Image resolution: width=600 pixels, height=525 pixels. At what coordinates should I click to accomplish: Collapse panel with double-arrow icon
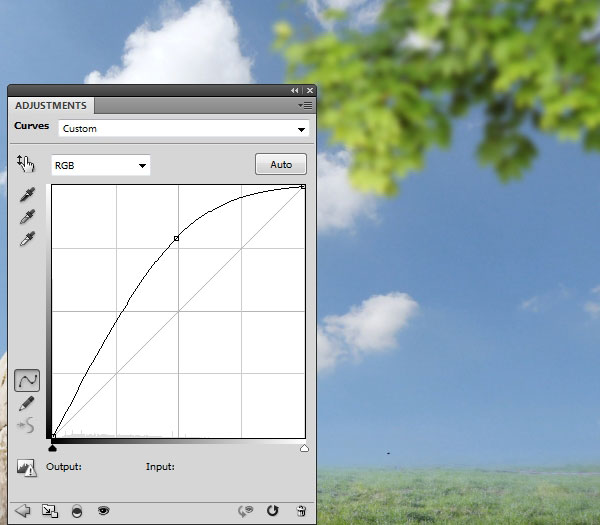[x=294, y=91]
